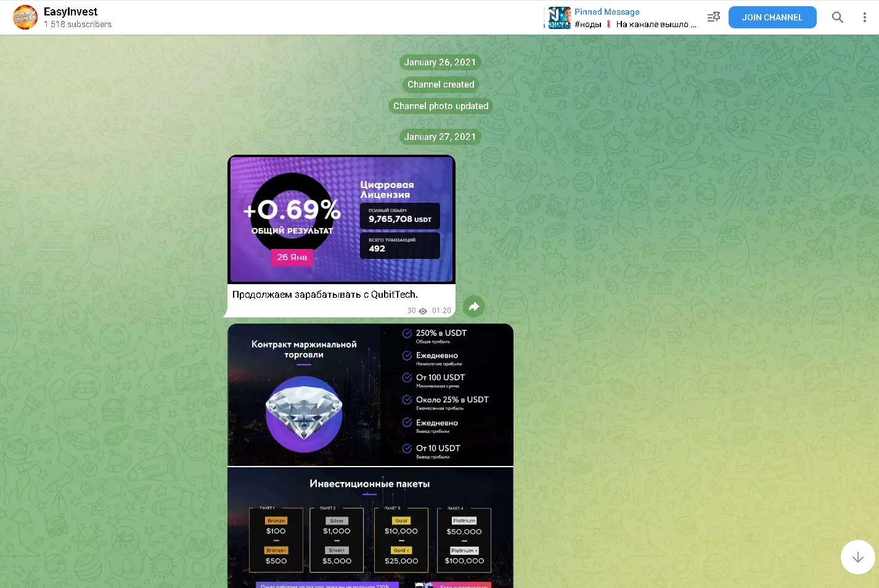Open the EasyInvest channel avatar

tap(25, 17)
